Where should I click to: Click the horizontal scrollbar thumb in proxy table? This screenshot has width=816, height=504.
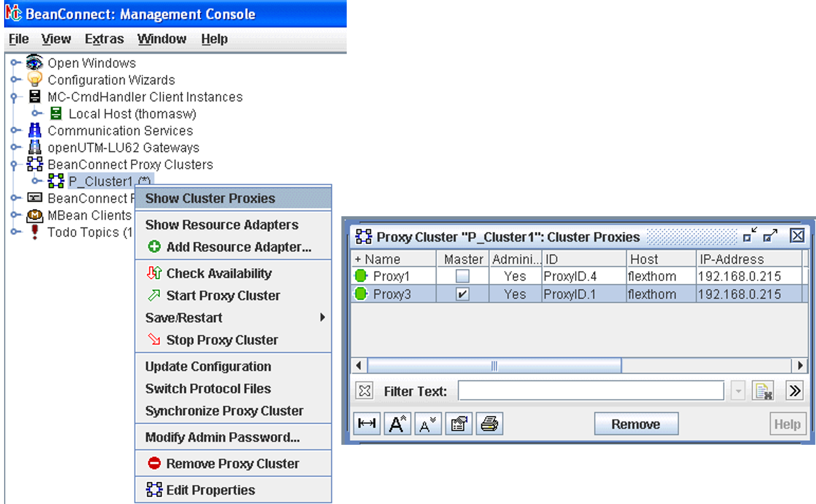pos(494,365)
